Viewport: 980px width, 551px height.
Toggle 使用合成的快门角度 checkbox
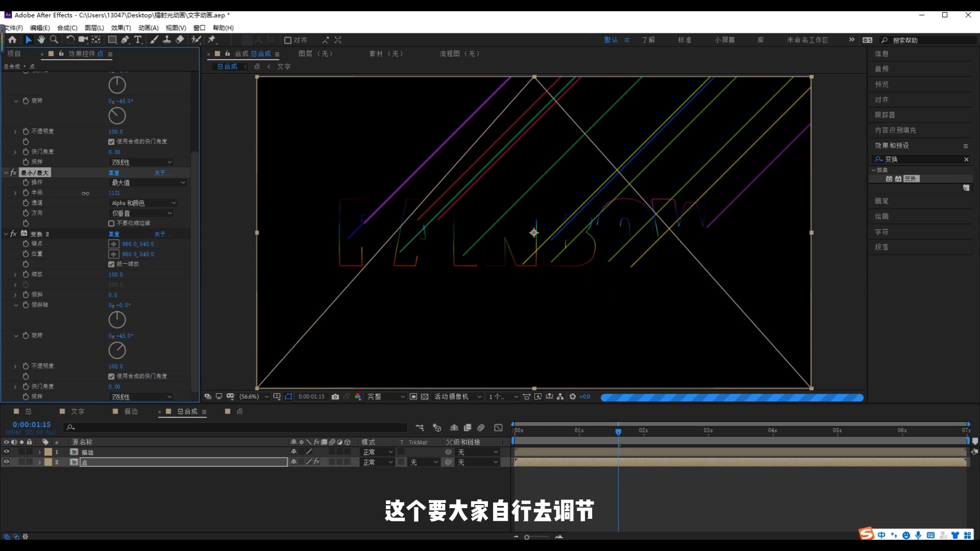[x=111, y=141]
